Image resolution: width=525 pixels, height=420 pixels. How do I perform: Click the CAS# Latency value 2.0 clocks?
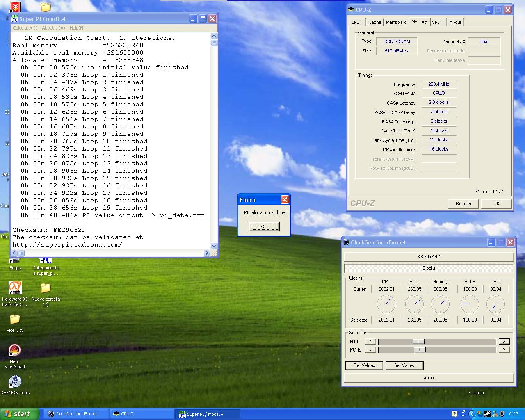[438, 103]
